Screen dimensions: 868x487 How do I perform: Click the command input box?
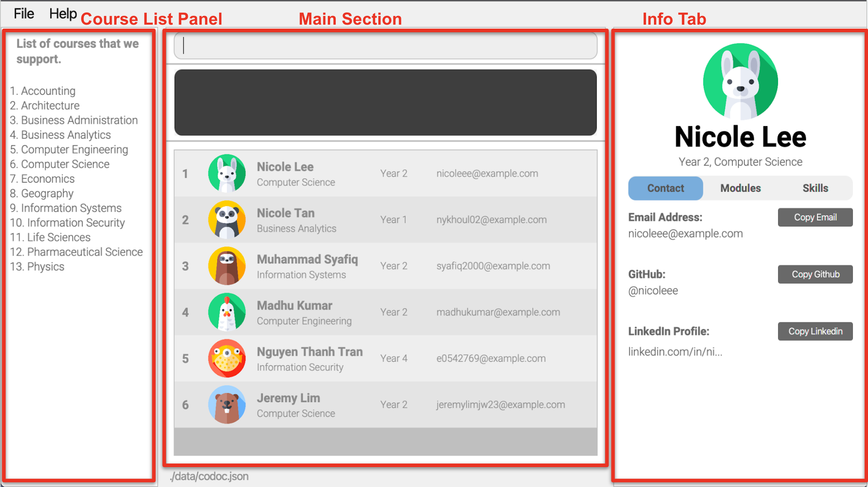[385, 45]
